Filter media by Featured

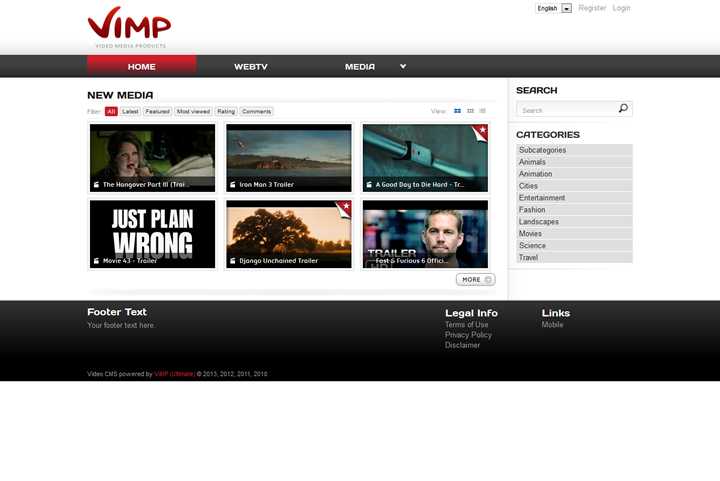click(x=158, y=112)
